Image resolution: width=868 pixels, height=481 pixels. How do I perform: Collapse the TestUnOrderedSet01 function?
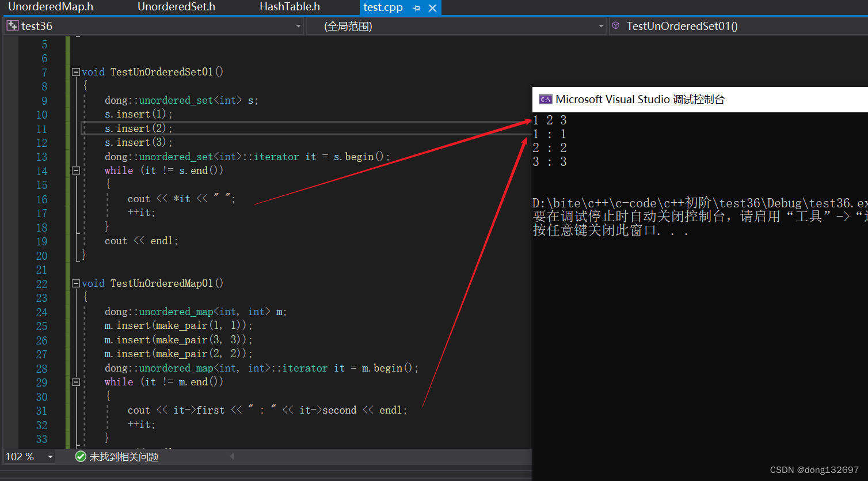75,72
